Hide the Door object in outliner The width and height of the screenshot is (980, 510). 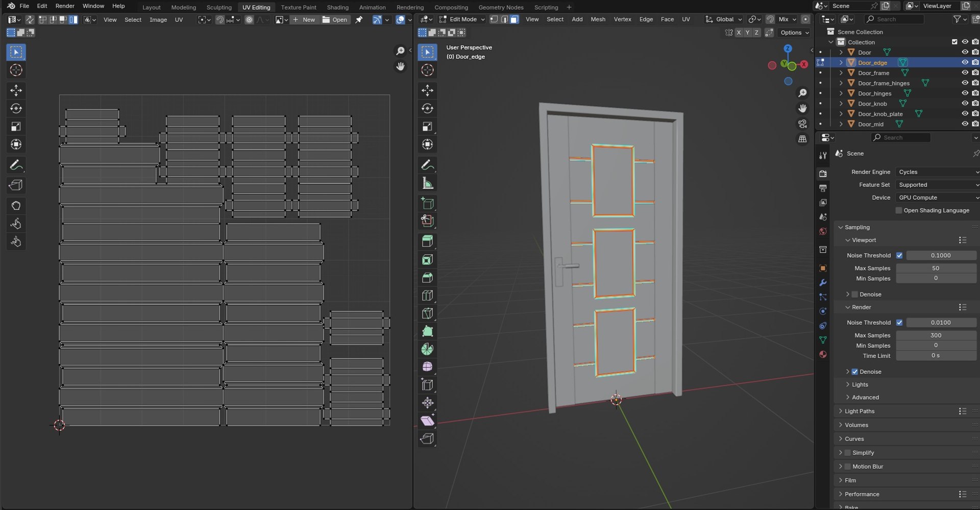(965, 52)
